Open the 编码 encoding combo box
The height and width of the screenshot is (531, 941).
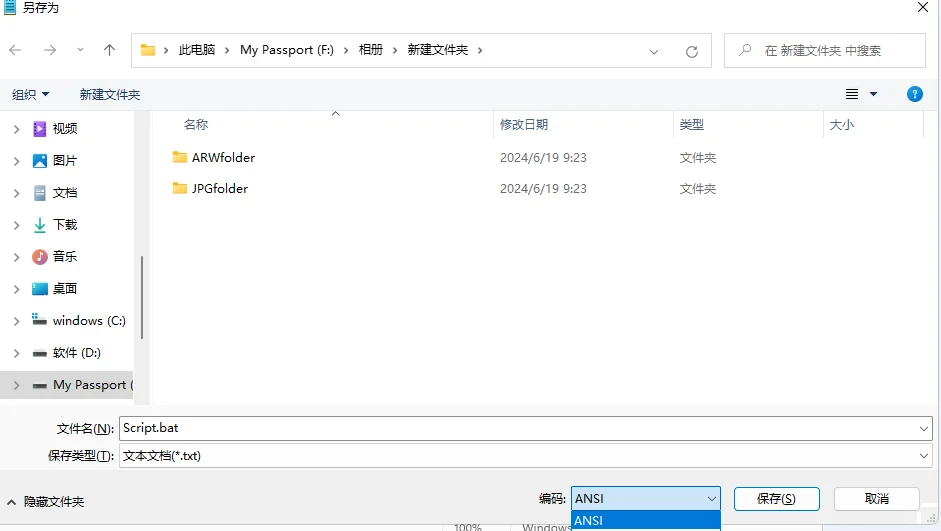point(646,499)
